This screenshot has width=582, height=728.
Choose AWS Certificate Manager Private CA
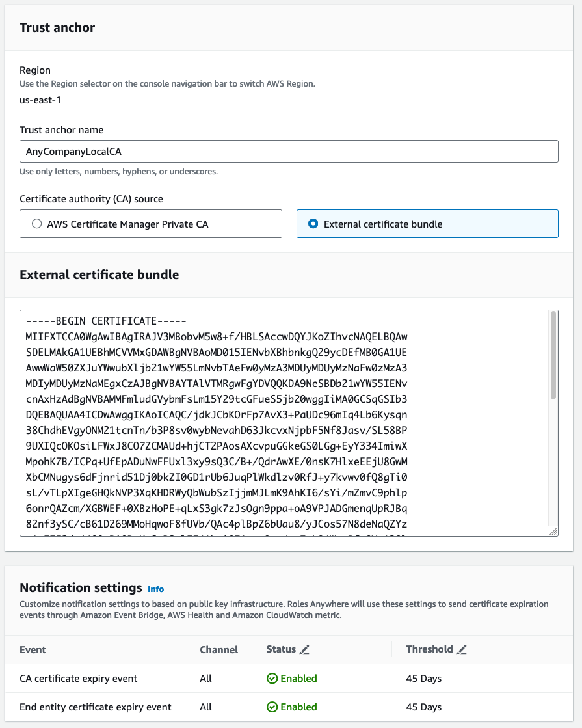click(x=37, y=223)
